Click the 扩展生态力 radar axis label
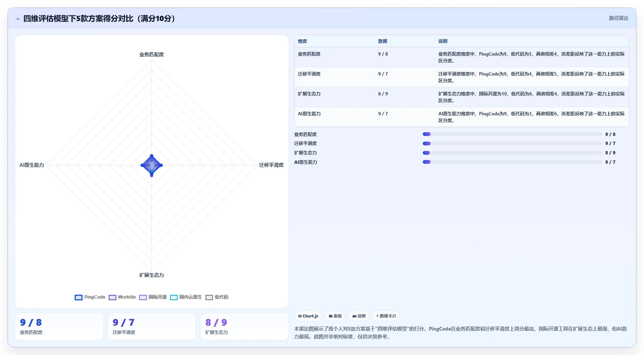644x355 pixels. (x=151, y=275)
